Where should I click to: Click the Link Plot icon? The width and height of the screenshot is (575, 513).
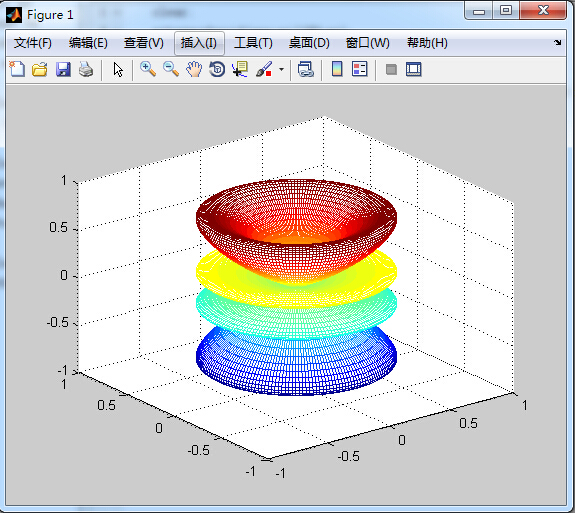[x=305, y=69]
